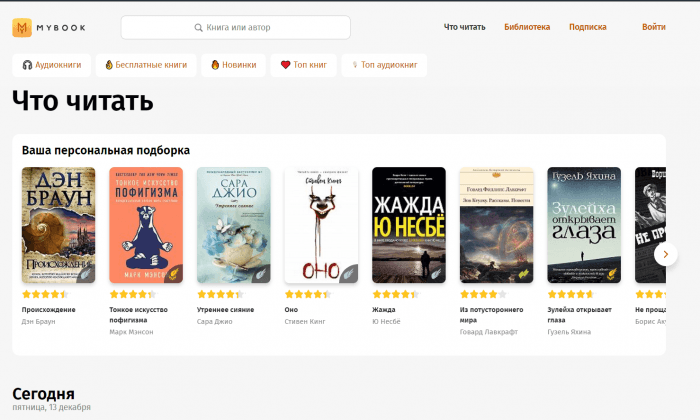Open the "Топ аудиокниг" category chip
Screen dimensions: 700x420
coord(384,65)
